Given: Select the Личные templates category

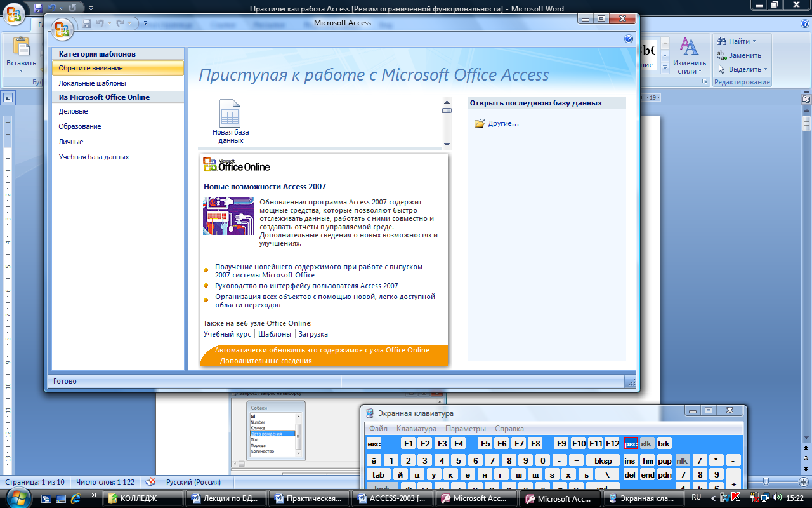Looking at the screenshot, I should (x=118, y=142).
